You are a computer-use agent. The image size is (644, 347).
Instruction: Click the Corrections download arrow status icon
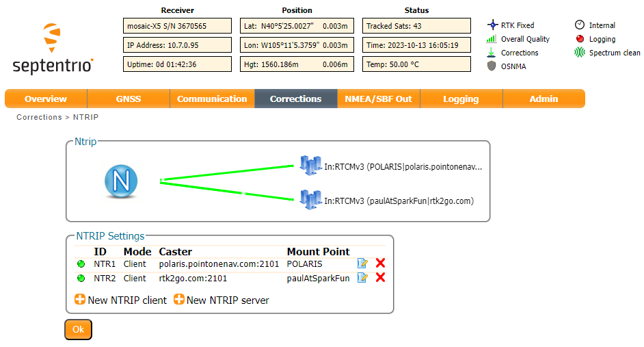pos(492,52)
